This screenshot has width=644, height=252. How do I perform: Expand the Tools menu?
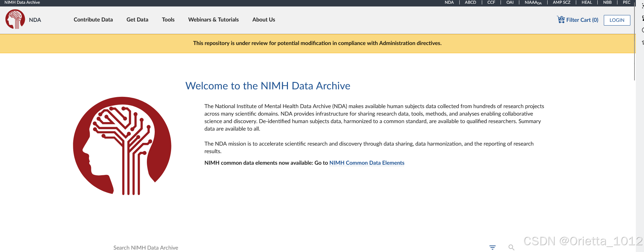pos(168,20)
